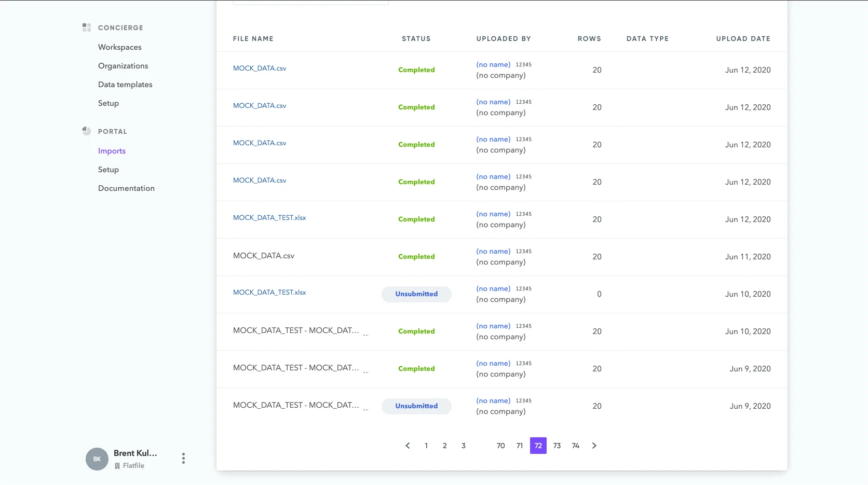Open the MOCK_DATA_TEST.xlsx import
868x485 pixels.
tap(269, 217)
